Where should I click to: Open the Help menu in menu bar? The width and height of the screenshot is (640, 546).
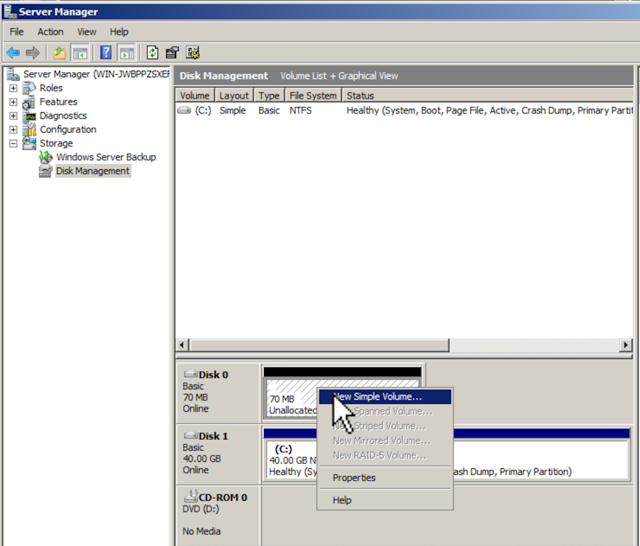click(119, 32)
